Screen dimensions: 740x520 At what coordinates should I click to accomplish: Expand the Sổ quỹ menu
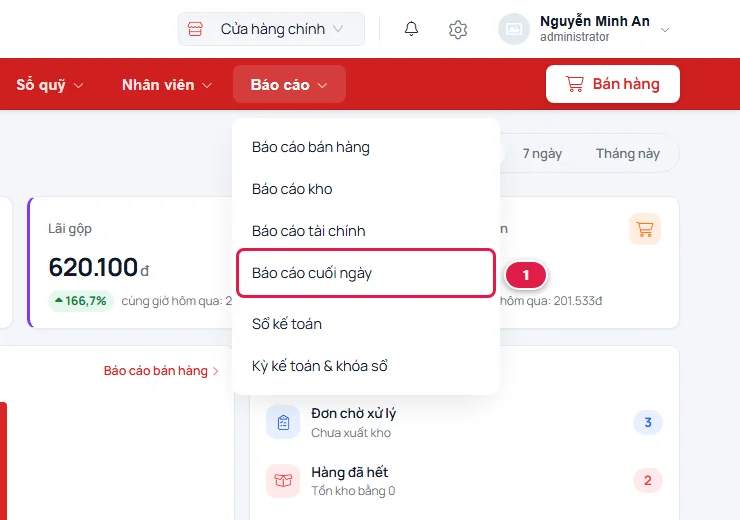(50, 85)
